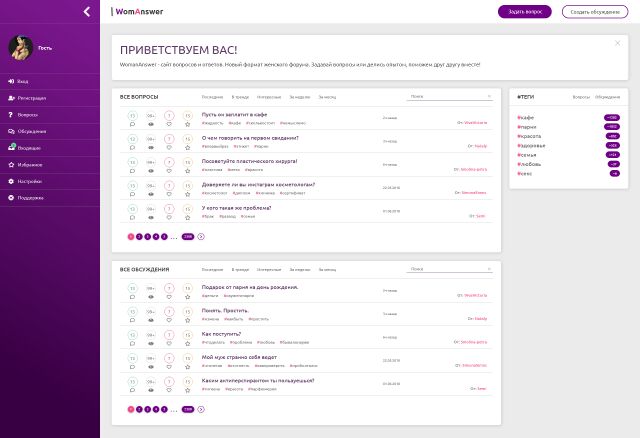The height and width of the screenshot is (438, 640).
Task: Expand the search dropdown in Все вопросы
Action: [x=489, y=96]
